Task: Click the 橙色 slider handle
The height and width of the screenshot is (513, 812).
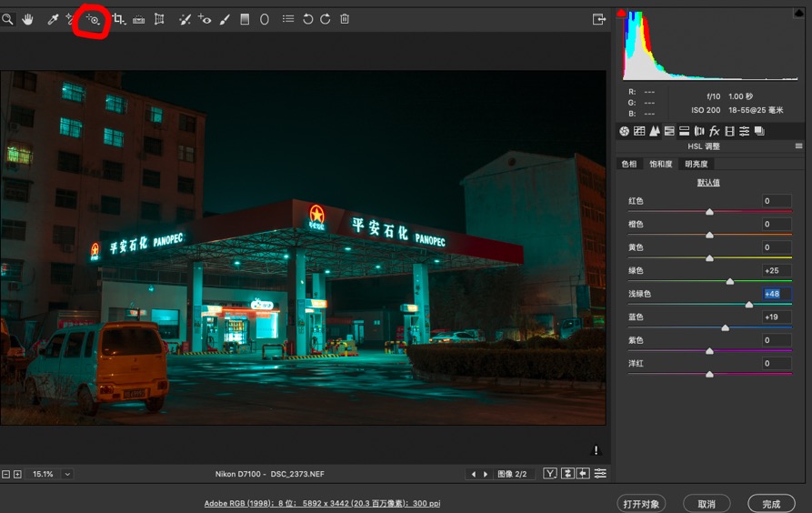Action: (709, 235)
